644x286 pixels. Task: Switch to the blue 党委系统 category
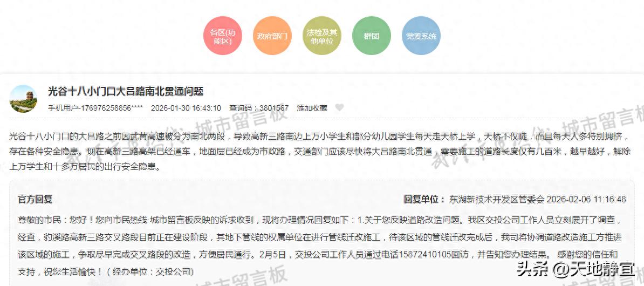[x=421, y=36]
